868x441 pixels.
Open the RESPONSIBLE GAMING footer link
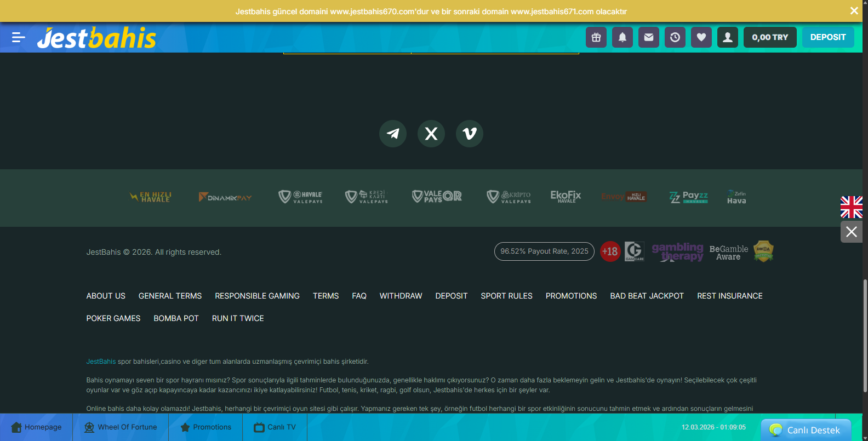[x=257, y=296]
